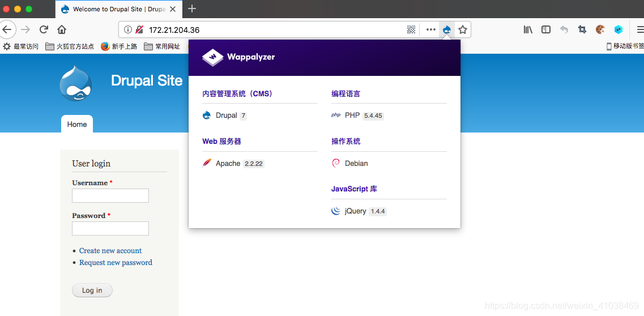Open page actions three-dot menu
The width and height of the screenshot is (644, 316).
click(431, 29)
